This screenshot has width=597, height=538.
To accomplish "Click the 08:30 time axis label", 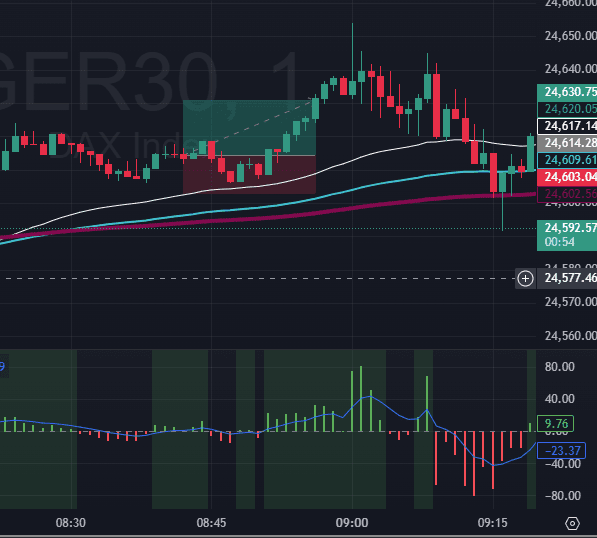I will [70, 523].
